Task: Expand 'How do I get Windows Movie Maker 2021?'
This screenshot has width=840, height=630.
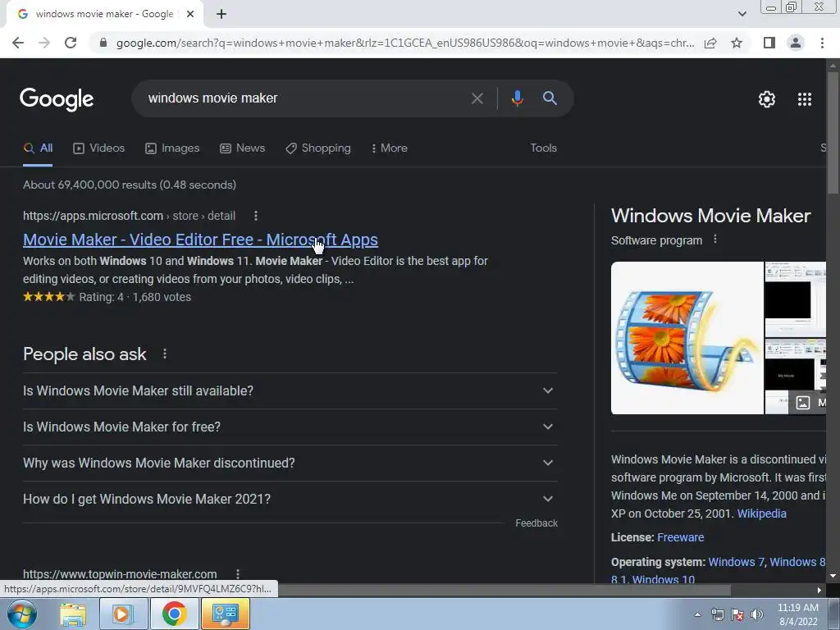Action: click(290, 499)
